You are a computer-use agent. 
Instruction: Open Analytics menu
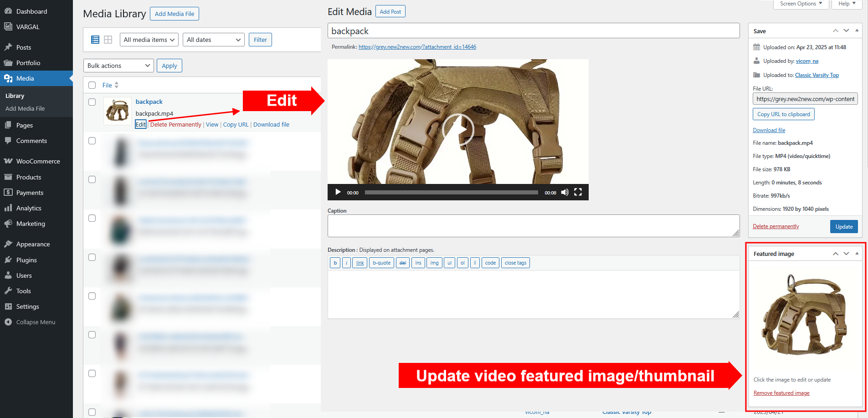(29, 208)
